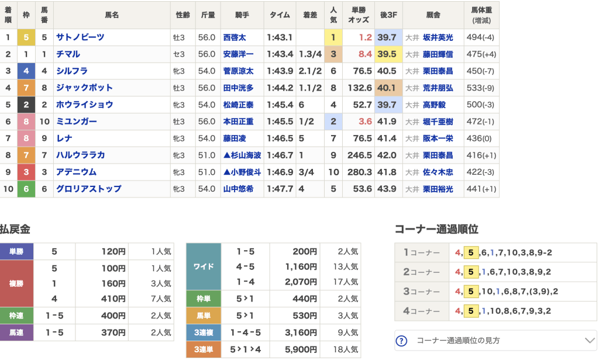Open horse link ハルウララカ

tap(81, 155)
